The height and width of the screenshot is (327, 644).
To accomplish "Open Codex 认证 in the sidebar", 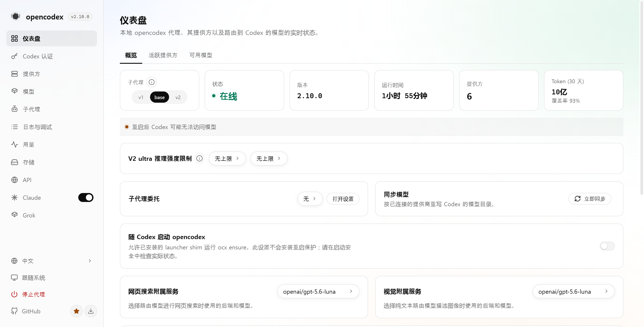I will (51, 56).
